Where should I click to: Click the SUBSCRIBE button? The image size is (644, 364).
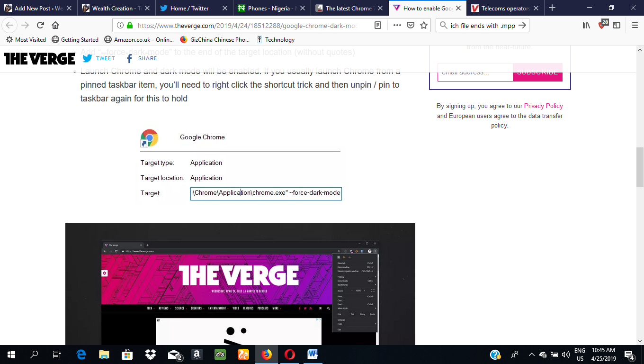click(x=537, y=72)
